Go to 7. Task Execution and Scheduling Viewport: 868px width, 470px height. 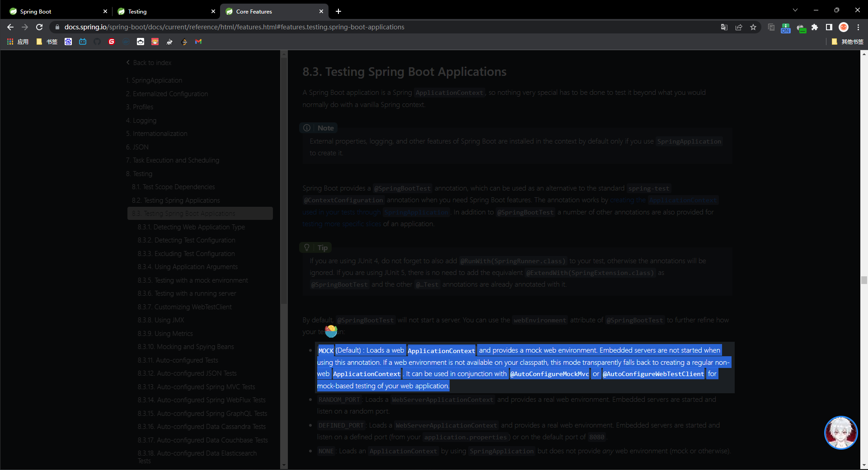173,160
